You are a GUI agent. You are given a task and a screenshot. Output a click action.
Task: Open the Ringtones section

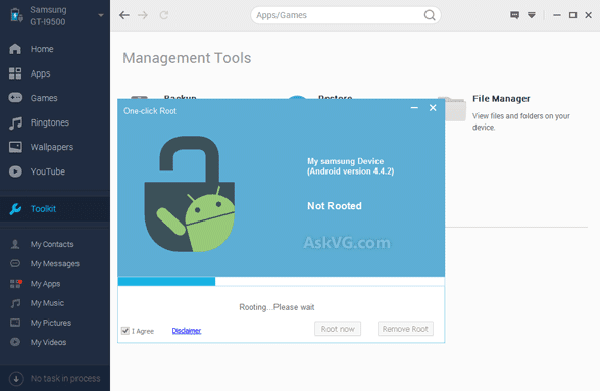pyautogui.click(x=50, y=122)
